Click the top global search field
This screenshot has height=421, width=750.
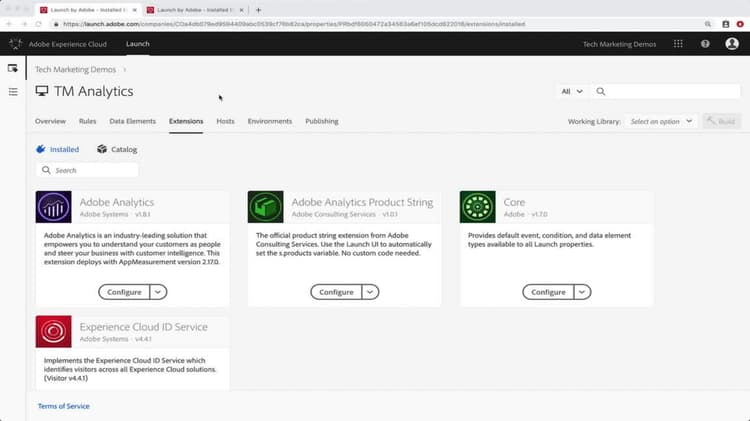(666, 91)
